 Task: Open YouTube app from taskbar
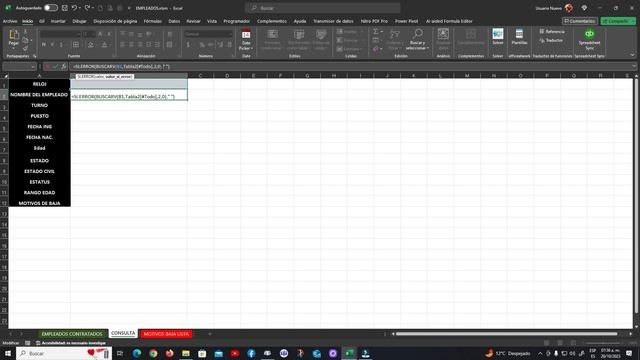[235, 353]
